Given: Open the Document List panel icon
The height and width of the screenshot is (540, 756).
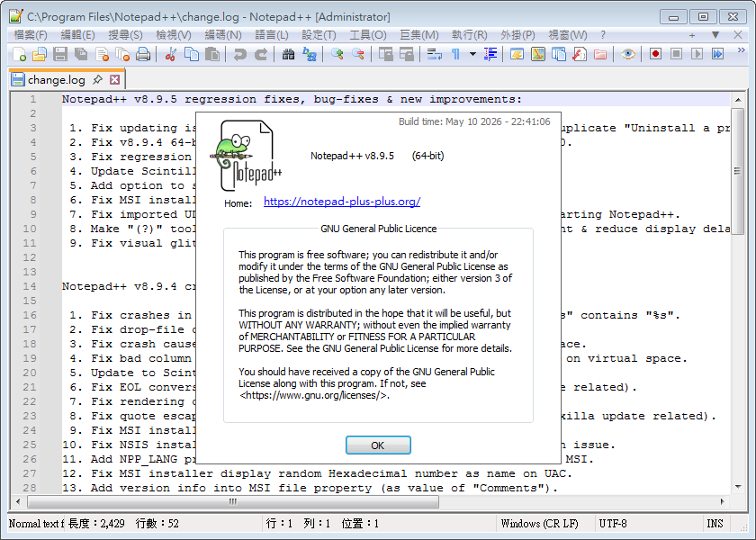Looking at the screenshot, I should 558,54.
